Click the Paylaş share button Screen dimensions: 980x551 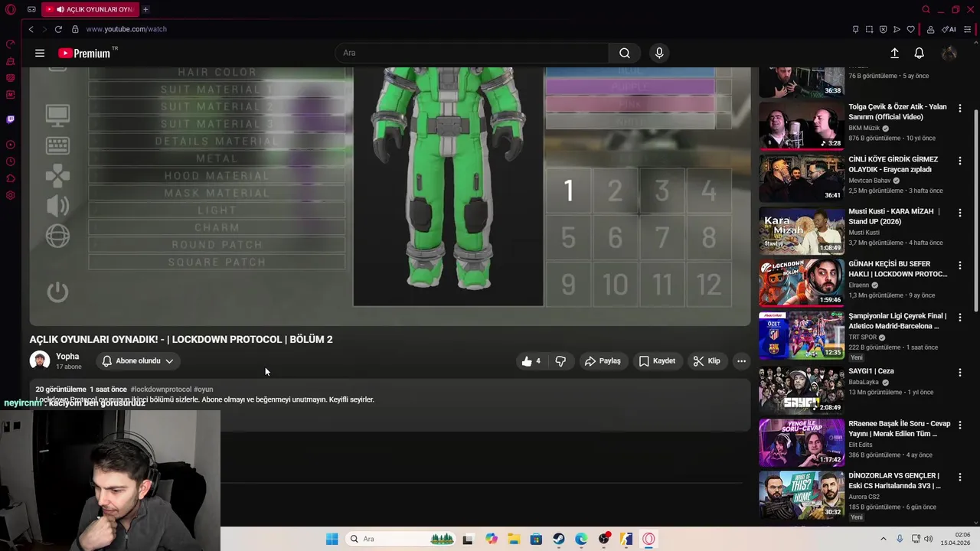pyautogui.click(x=603, y=361)
